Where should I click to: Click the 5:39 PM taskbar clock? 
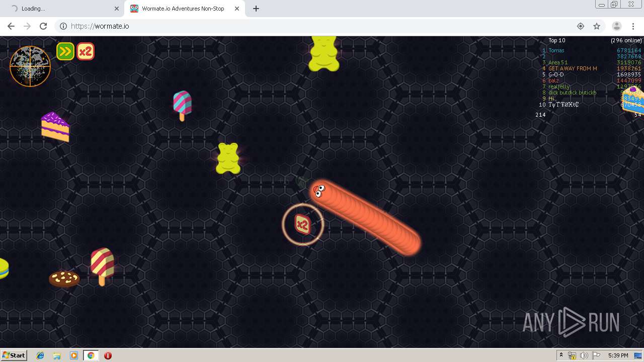618,355
